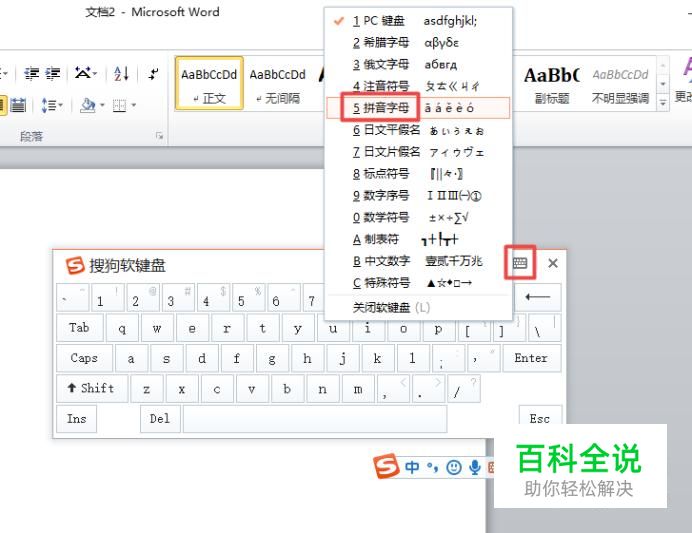
Task: Click the sort A-Z icon in paragraph group
Action: click(x=121, y=73)
